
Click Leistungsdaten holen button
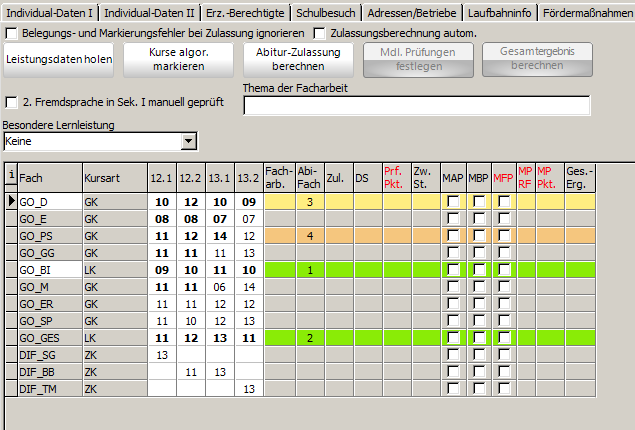pos(59,60)
